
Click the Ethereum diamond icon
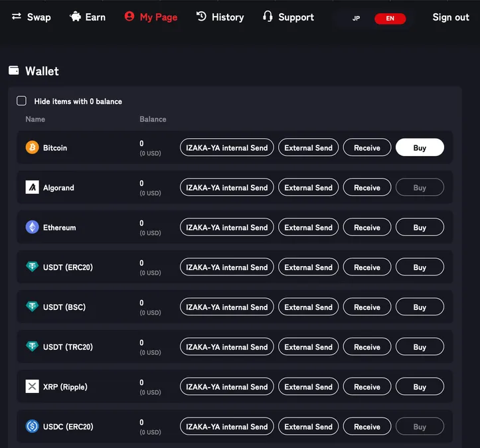[32, 227]
